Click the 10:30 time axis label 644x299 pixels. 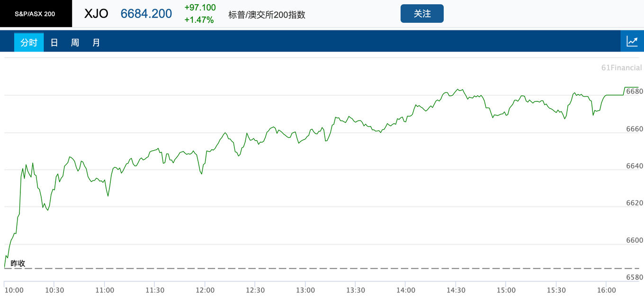55,290
